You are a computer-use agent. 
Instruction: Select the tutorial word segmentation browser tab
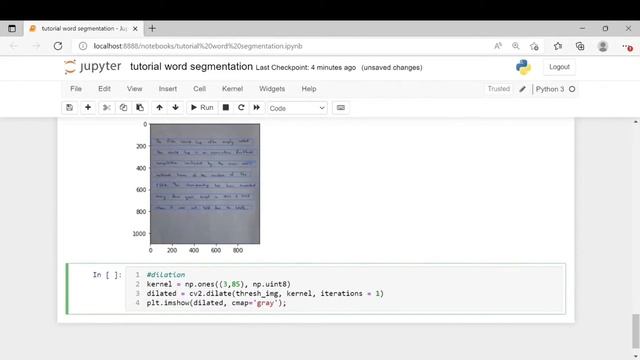[84, 29]
